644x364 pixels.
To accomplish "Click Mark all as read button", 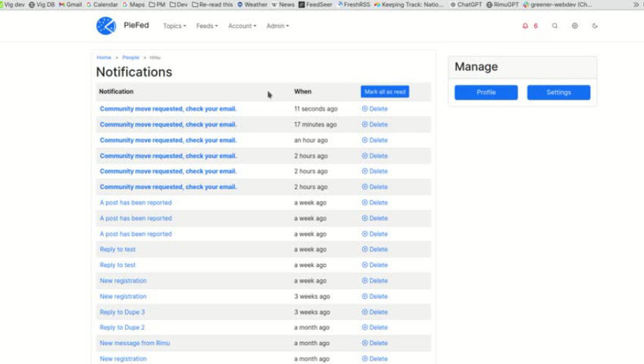I will coord(385,92).
